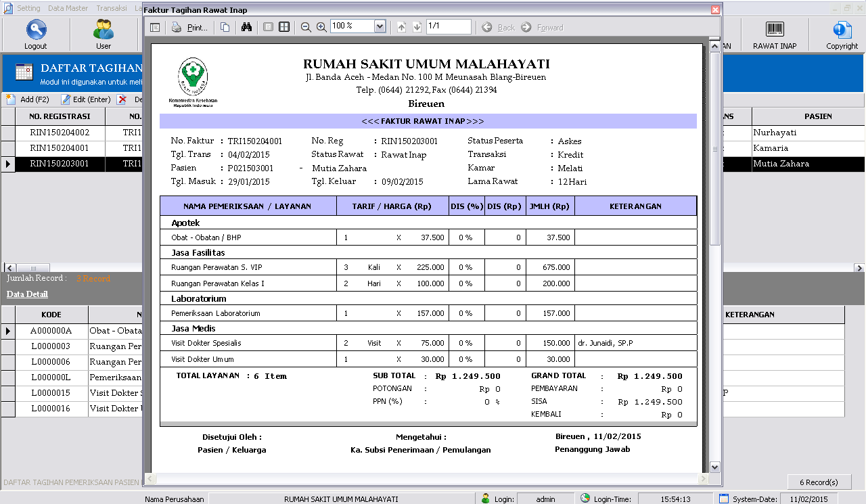Click the Pemeriksaan Laboratorium invoice row
This screenshot has height=504, width=866.
tap(428, 313)
